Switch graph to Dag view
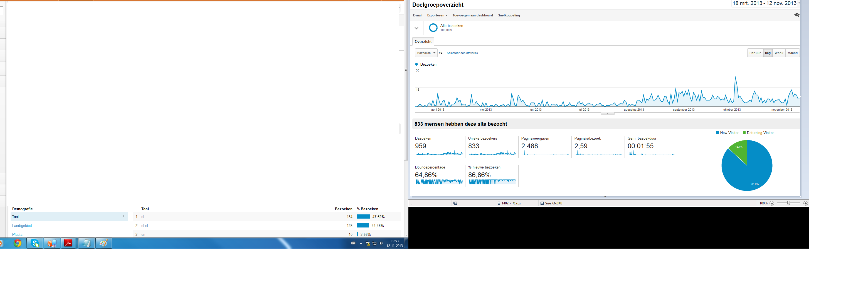 (768, 53)
